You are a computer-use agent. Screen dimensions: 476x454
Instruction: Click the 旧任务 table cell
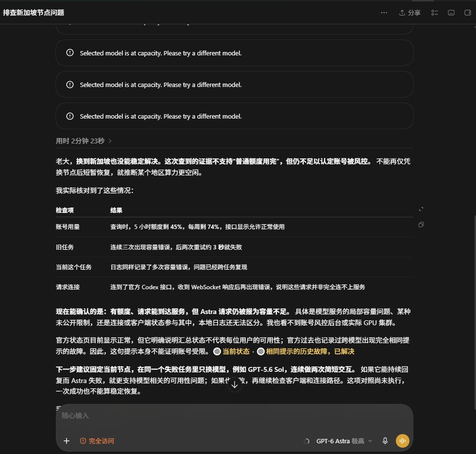coord(65,247)
